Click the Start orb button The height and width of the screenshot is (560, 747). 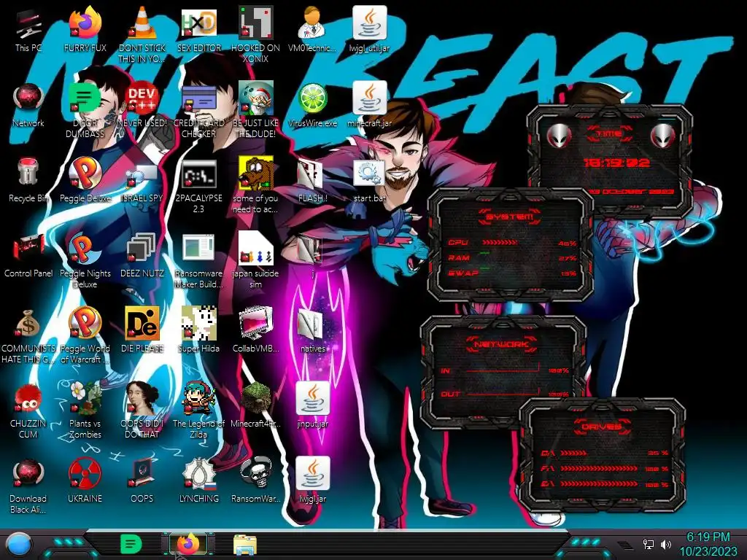(19, 544)
